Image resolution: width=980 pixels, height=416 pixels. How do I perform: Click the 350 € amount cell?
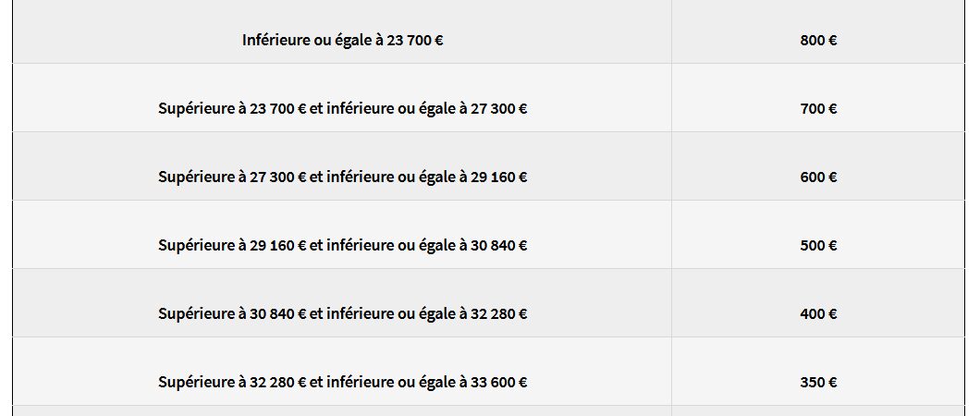pyautogui.click(x=818, y=372)
